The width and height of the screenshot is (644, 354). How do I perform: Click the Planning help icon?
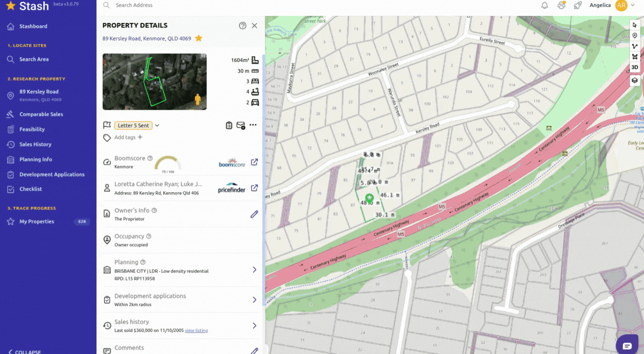click(x=143, y=262)
